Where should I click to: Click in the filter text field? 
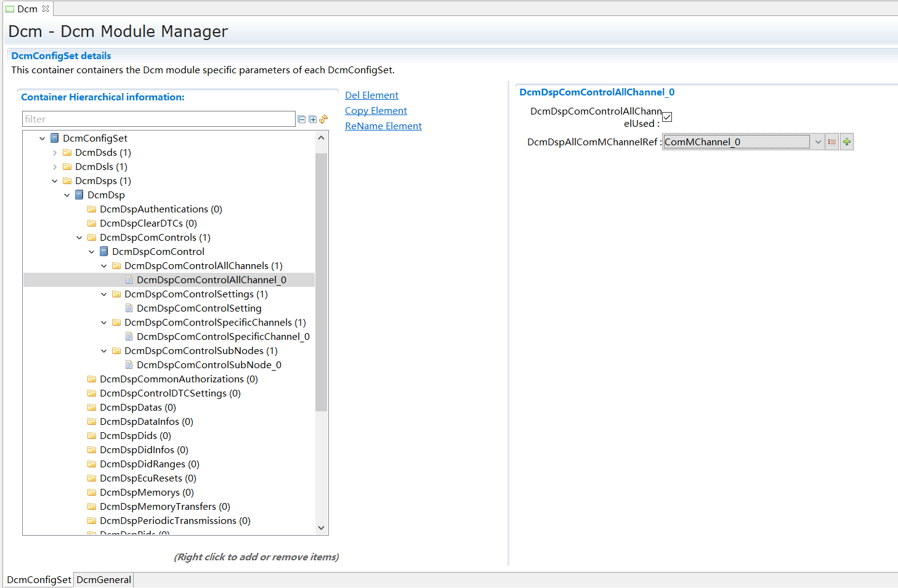(158, 119)
